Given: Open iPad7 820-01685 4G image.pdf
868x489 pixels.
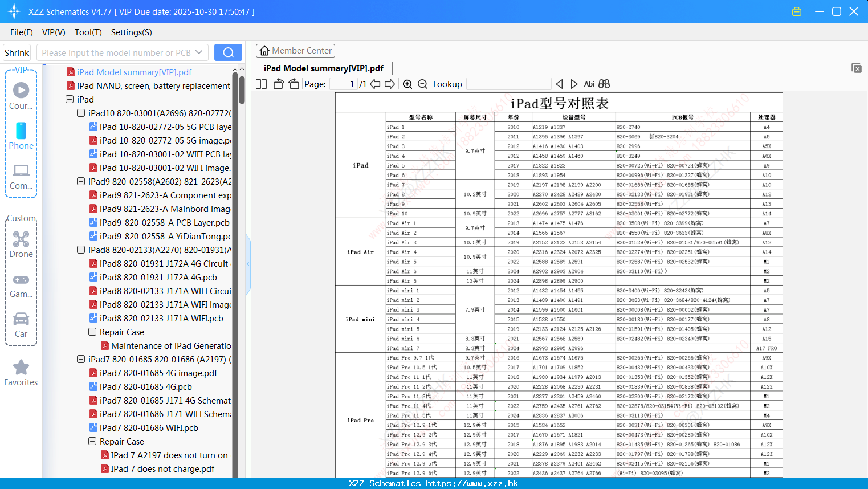Looking at the screenshot, I should point(158,373).
